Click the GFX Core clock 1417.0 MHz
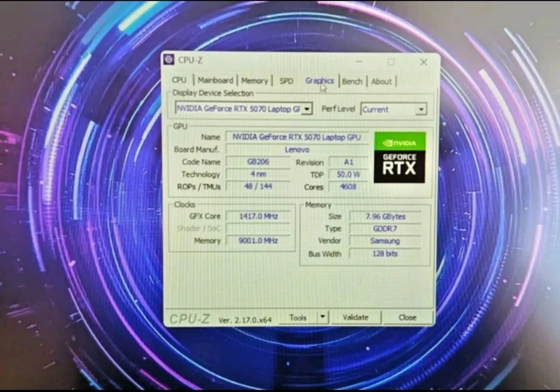 click(258, 216)
